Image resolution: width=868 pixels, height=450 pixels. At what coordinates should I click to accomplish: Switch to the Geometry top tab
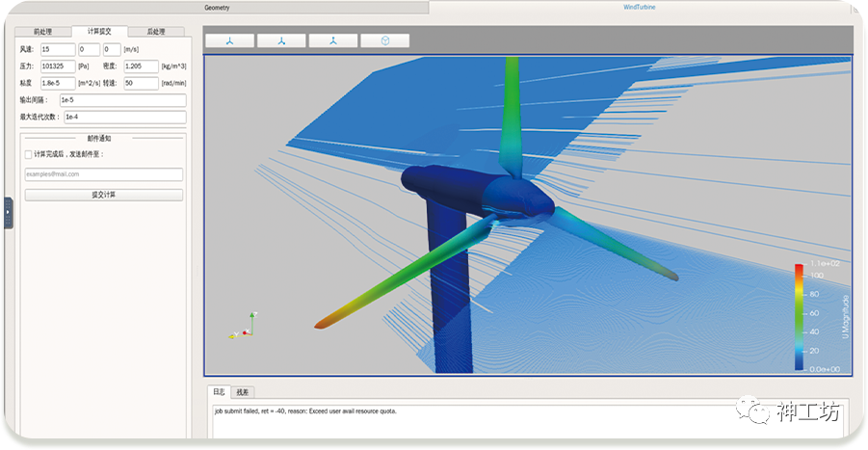pos(217,8)
